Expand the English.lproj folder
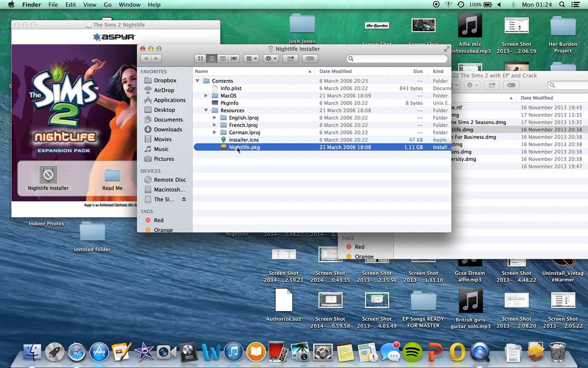This screenshot has width=588, height=368. tap(214, 118)
